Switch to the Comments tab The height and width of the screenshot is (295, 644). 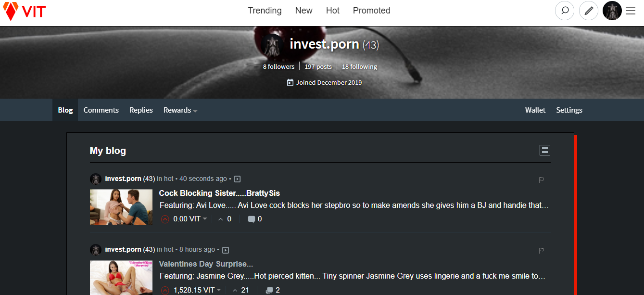101,110
